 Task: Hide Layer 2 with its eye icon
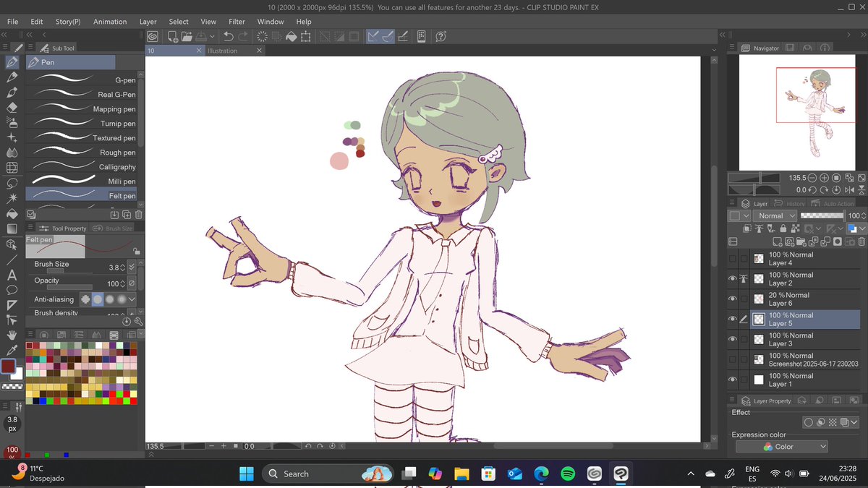[x=732, y=278]
